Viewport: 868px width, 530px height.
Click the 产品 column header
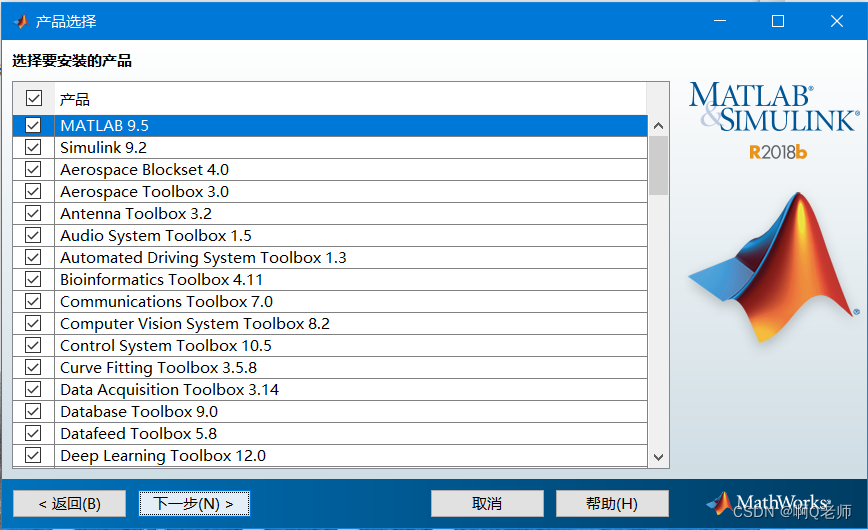75,99
